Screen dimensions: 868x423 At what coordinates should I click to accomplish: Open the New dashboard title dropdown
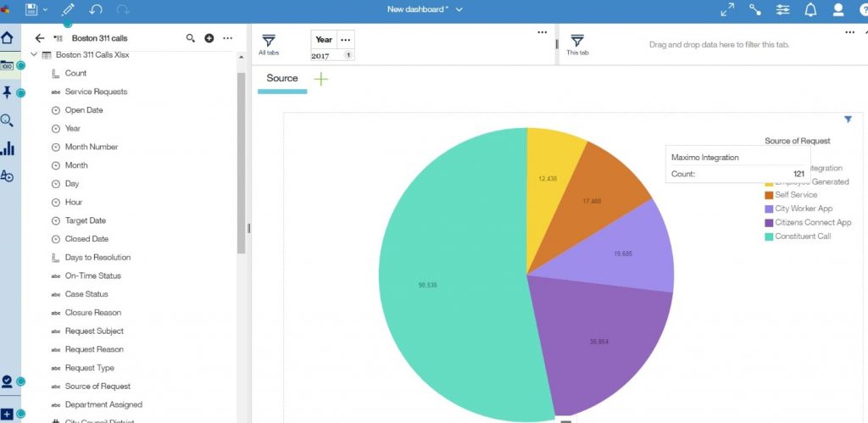(x=459, y=9)
